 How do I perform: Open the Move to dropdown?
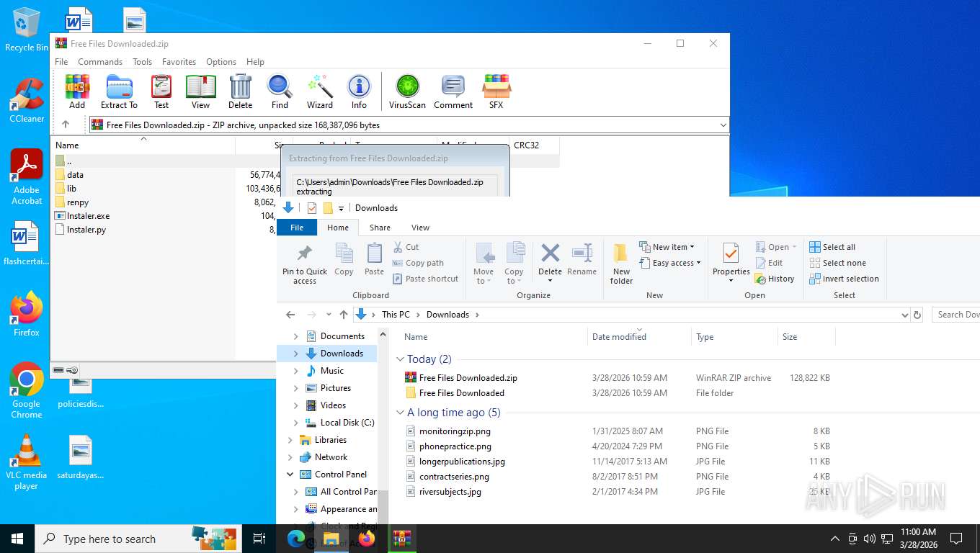[x=484, y=264]
